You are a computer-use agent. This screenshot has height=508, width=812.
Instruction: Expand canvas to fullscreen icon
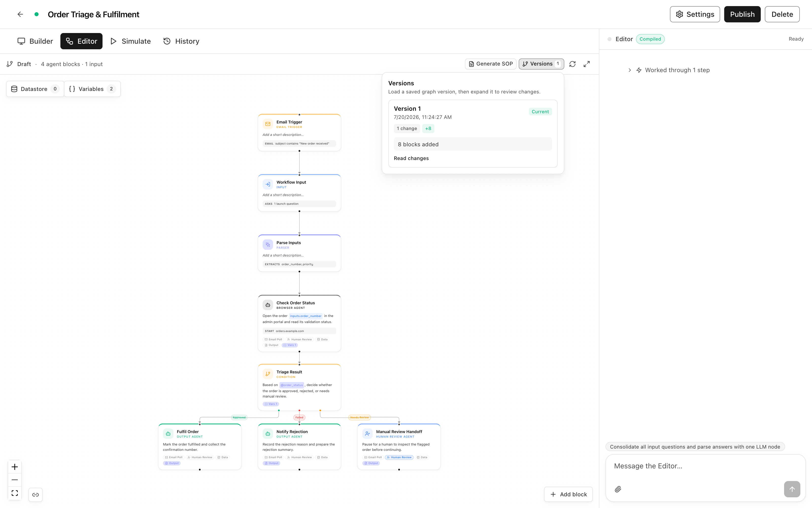[586, 64]
